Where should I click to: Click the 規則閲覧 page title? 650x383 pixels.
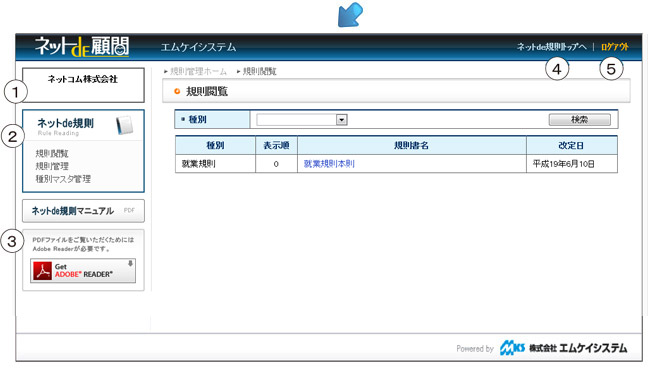pyautogui.click(x=207, y=91)
